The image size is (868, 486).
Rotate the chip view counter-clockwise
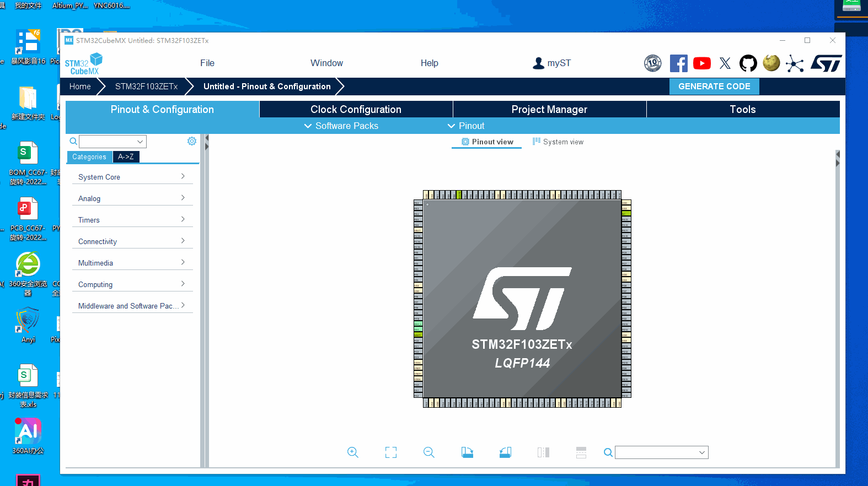click(505, 452)
